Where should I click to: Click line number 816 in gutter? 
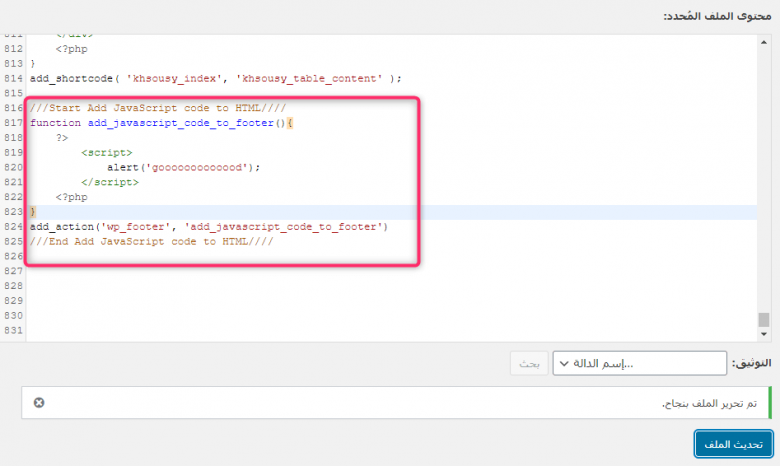12,107
